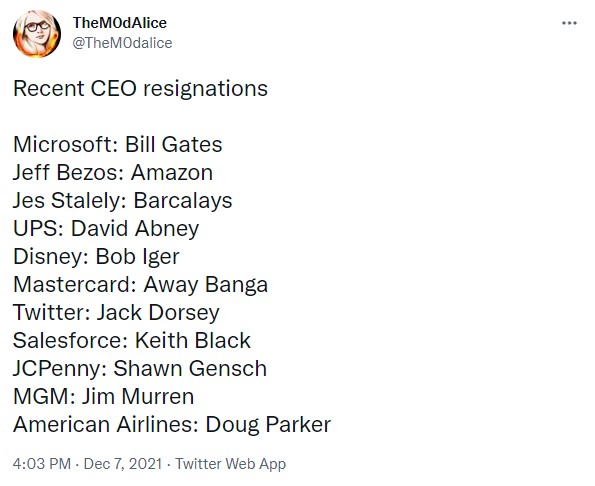The width and height of the screenshot is (595, 486).
Task: Click the 'UPS: David Abney' line
Action: coord(106,229)
